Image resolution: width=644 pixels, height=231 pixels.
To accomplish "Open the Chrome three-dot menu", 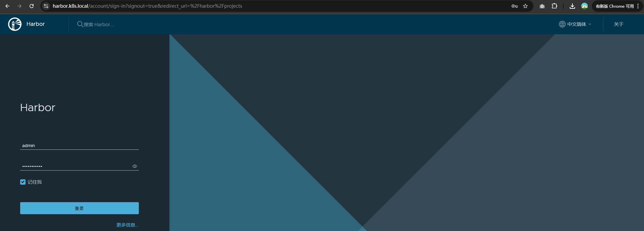I will [x=638, y=6].
